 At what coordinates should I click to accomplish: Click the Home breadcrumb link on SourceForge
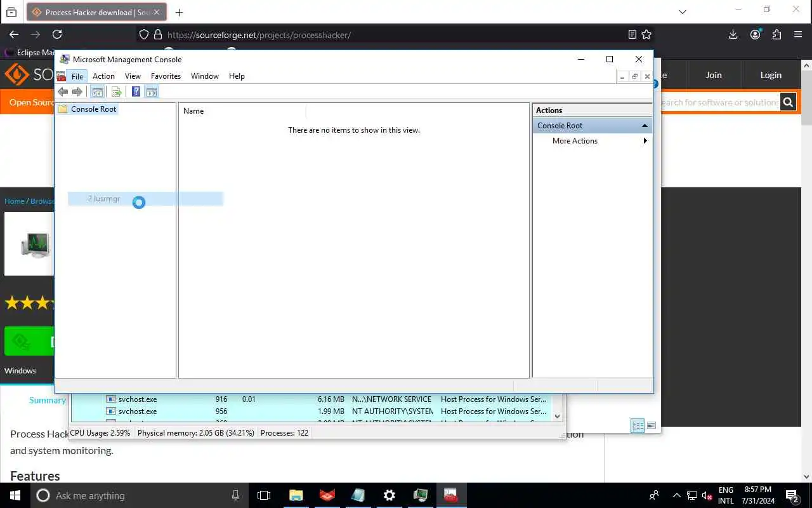point(14,201)
